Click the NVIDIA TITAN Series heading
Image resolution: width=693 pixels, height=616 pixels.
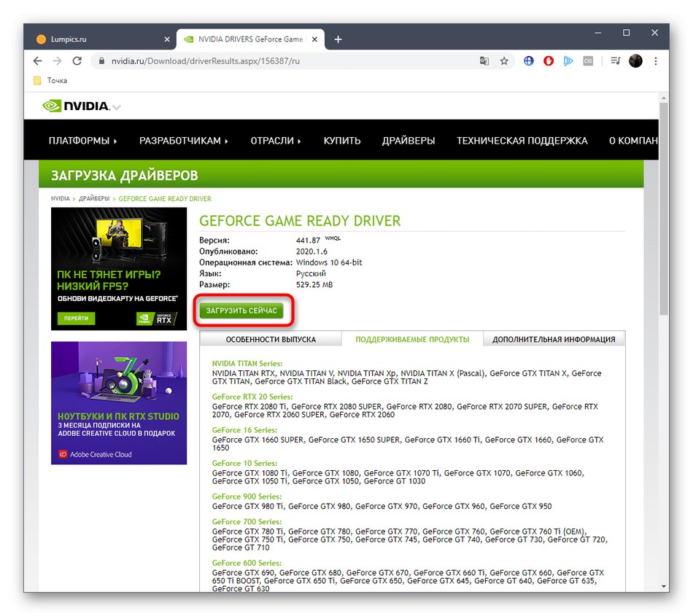pos(247,364)
